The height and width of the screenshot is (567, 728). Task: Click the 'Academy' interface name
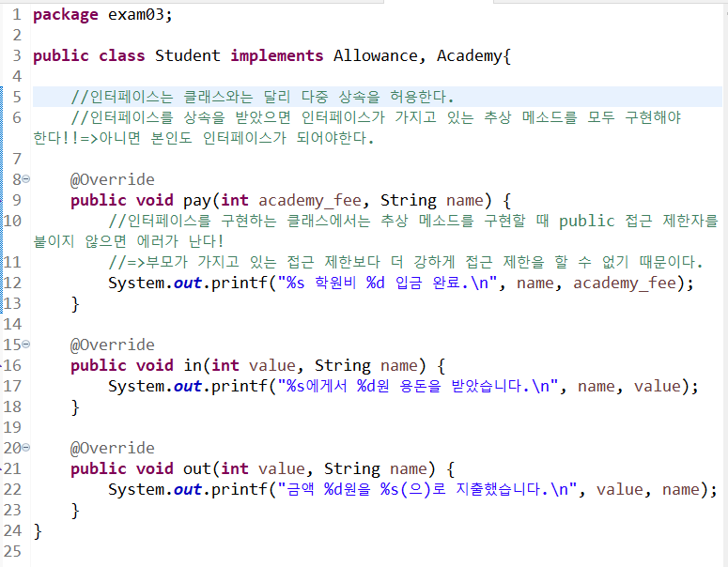(470, 56)
